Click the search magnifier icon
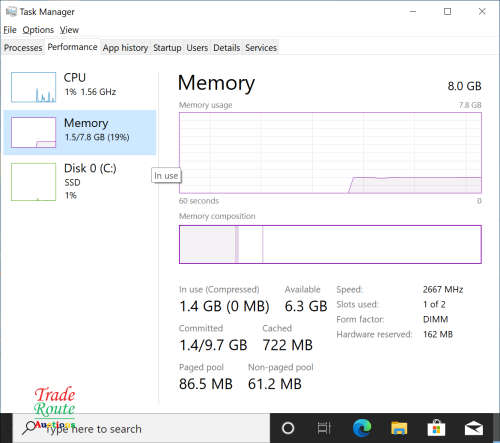Viewport: 500px width, 443px height. 29,428
